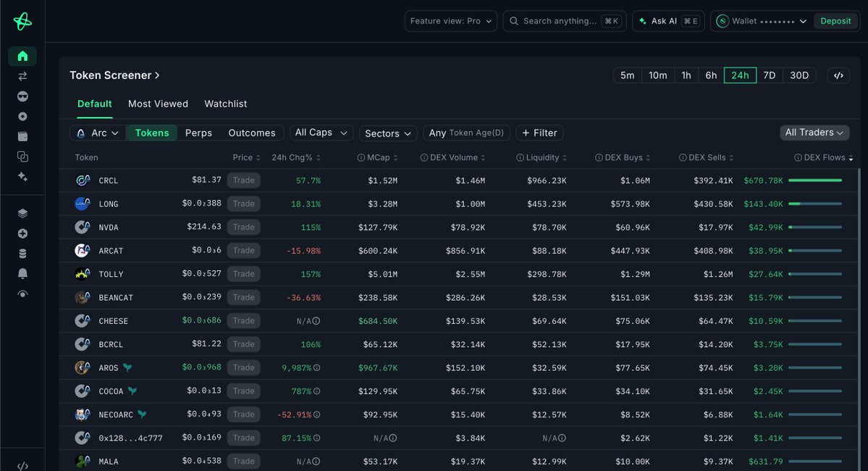Expand the Sectors dropdown
The image size is (868, 471).
point(387,133)
